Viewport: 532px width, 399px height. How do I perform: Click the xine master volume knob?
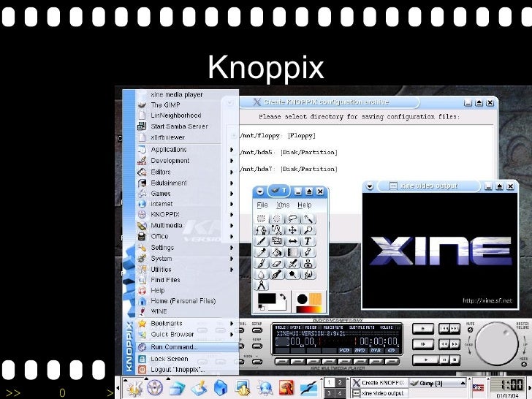(497, 343)
